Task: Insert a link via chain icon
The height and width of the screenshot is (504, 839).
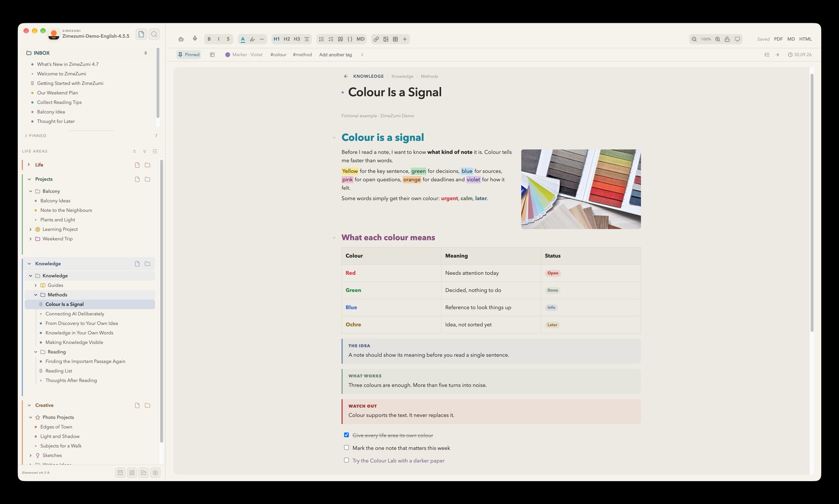Action: point(376,39)
